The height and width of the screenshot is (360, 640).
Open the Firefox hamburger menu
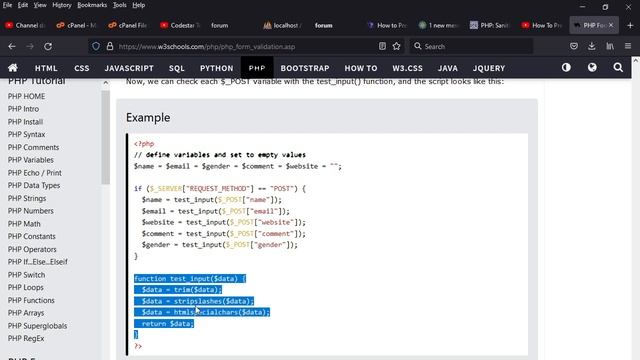click(x=628, y=46)
